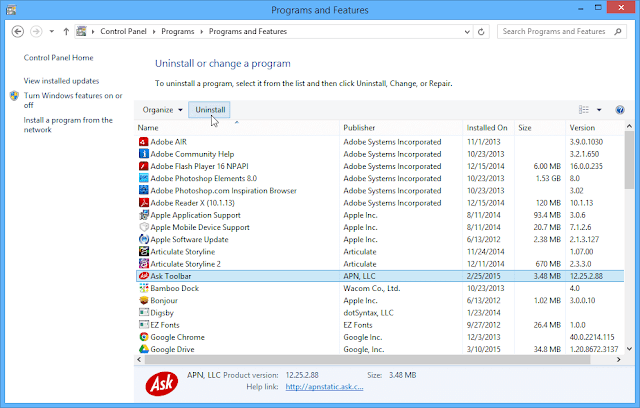Open Turn Windows features on or off

coord(73,100)
